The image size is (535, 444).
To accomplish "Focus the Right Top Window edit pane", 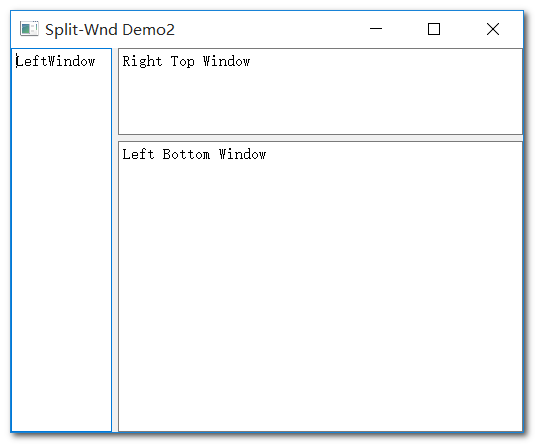I will click(x=320, y=91).
